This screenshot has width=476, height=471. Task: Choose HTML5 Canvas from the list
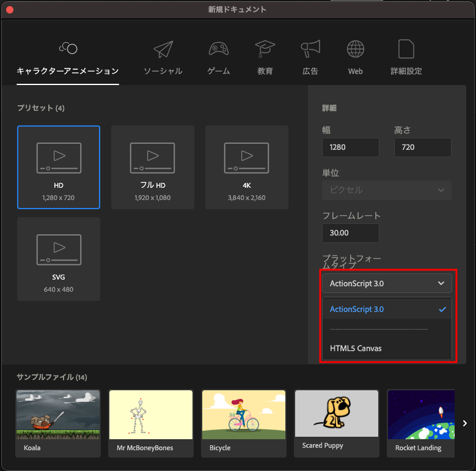387,348
